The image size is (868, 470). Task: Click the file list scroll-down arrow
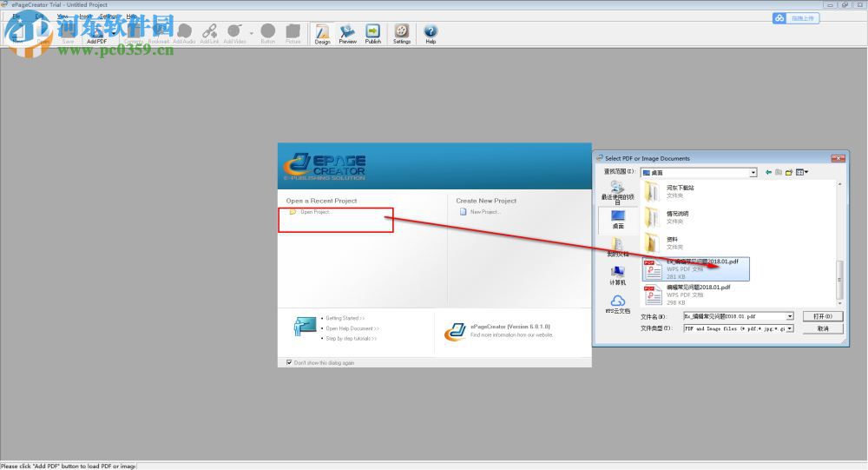[x=839, y=303]
